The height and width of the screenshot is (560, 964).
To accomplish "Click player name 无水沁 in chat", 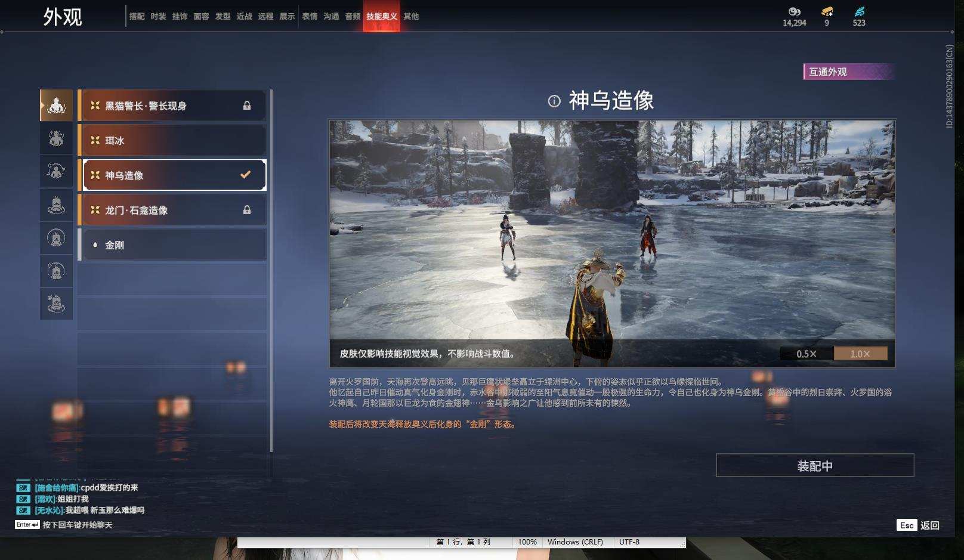I will 50,511.
